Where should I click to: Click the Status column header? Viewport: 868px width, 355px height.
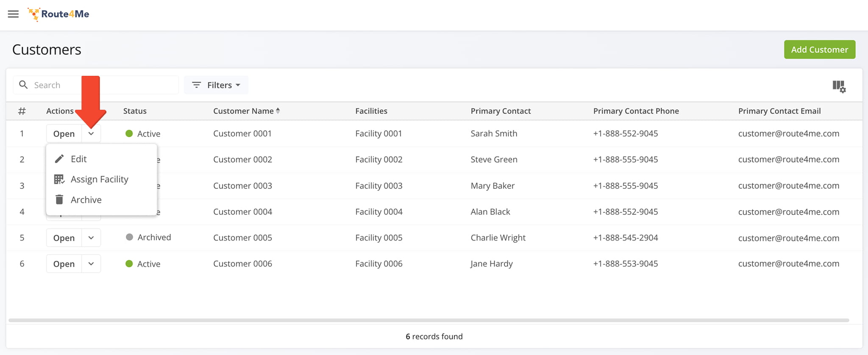click(135, 111)
